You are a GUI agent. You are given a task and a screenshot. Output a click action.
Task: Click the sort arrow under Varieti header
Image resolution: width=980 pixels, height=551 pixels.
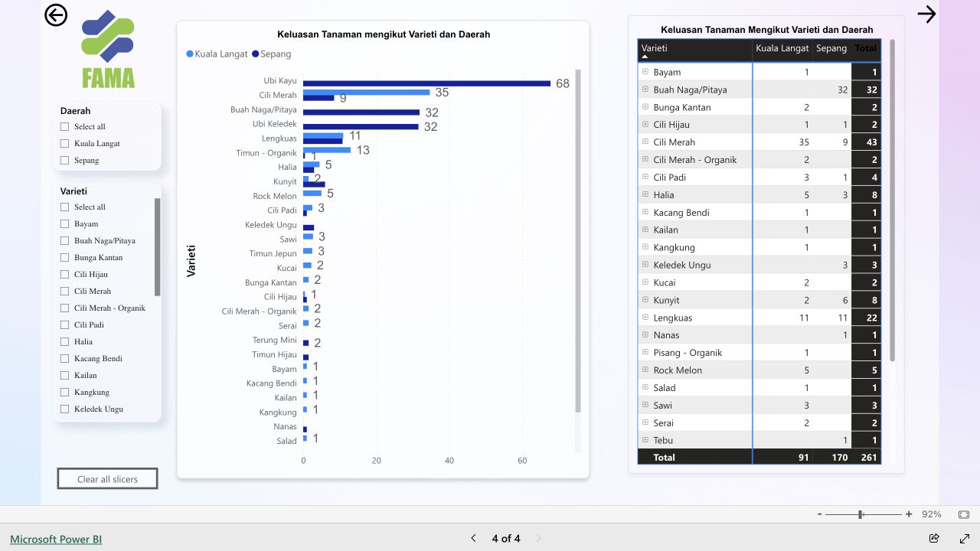pos(645,57)
